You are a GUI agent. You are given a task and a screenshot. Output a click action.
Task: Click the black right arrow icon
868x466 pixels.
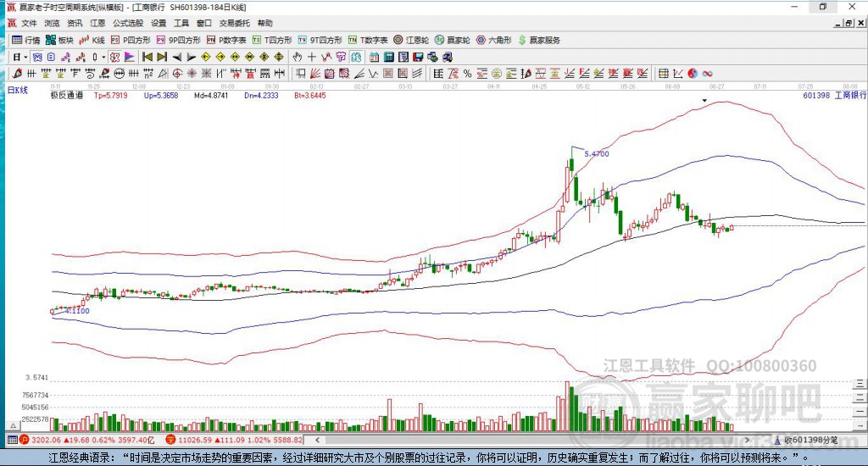[191, 57]
